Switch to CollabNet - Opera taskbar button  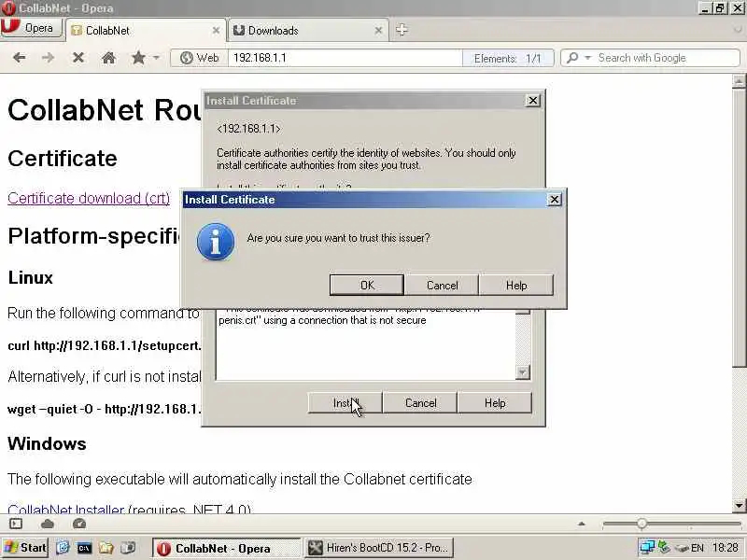(227, 548)
